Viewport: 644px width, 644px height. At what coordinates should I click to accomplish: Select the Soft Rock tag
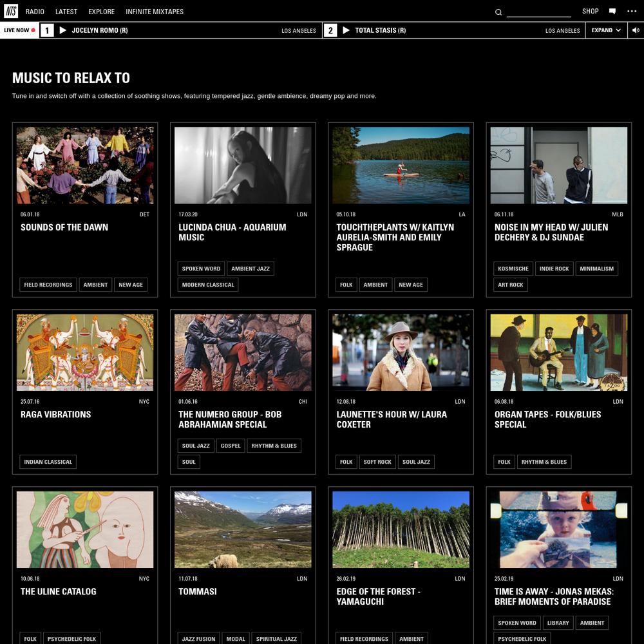click(x=377, y=462)
